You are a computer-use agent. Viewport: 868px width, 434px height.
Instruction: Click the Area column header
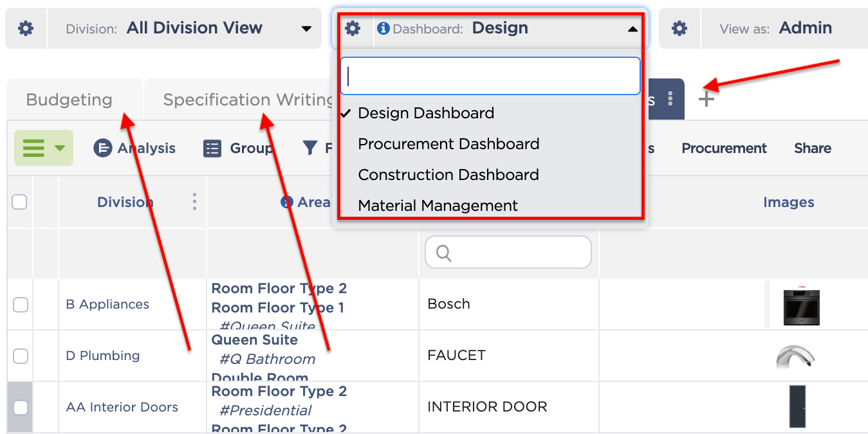(314, 202)
